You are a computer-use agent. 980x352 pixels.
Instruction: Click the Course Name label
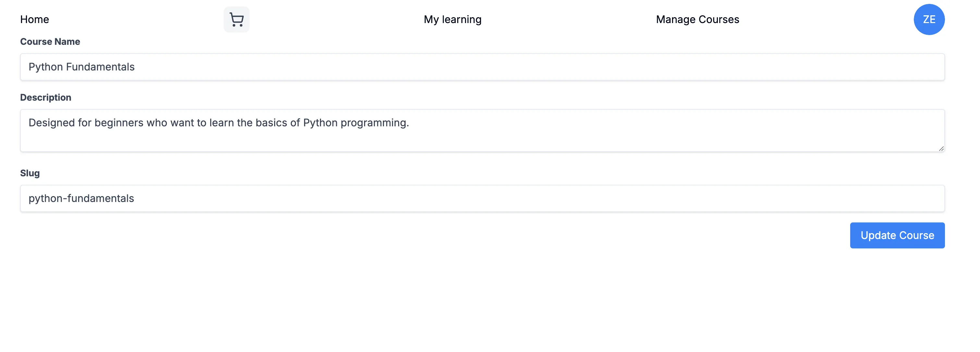[x=50, y=42]
